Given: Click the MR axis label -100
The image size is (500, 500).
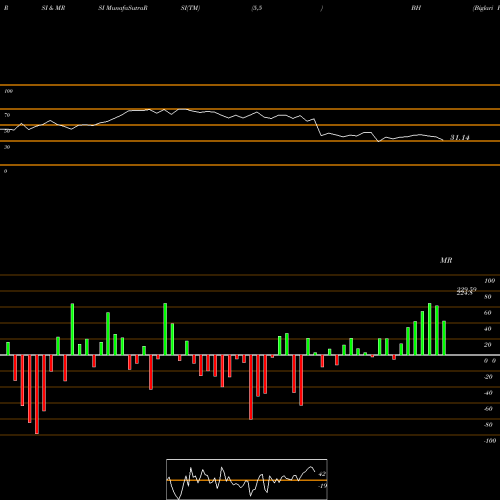Looking at the screenshot, I should 490,441.
